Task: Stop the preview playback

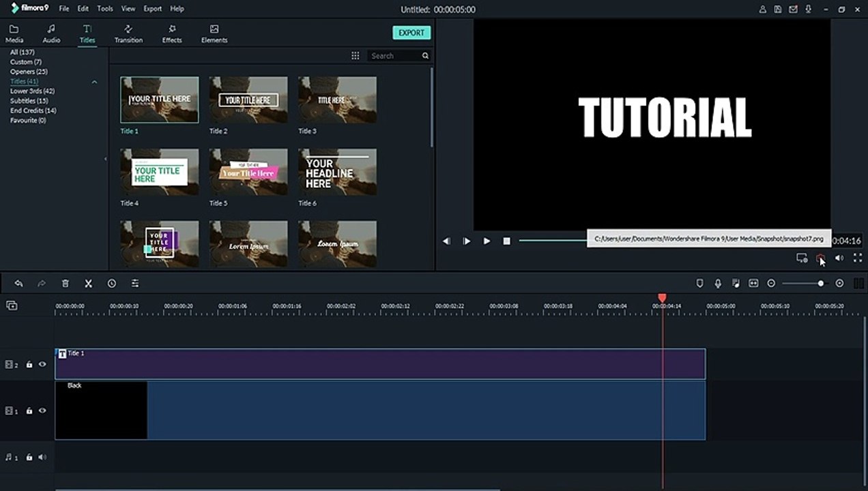Action: (506, 241)
